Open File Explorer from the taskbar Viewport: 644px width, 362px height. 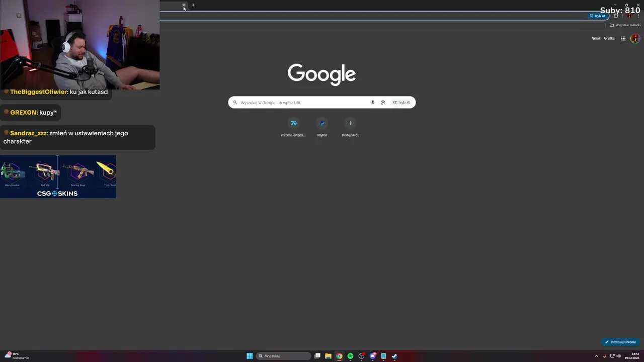pos(328,356)
